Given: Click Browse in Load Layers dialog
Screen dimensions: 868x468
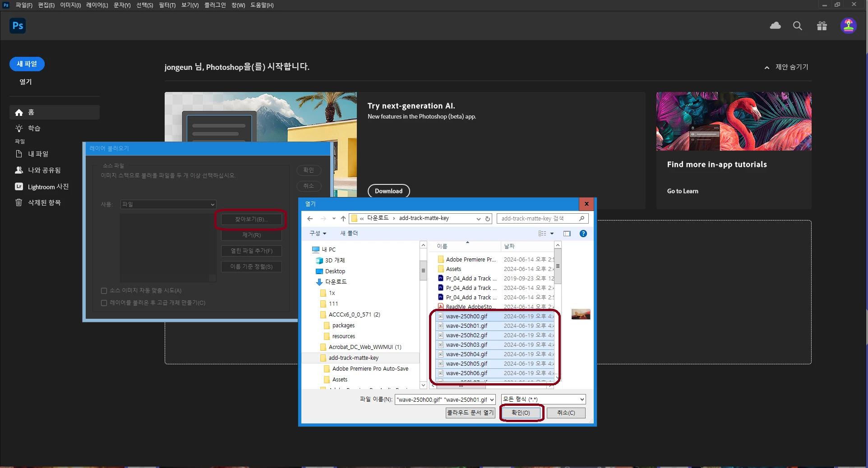Looking at the screenshot, I should [x=251, y=220].
